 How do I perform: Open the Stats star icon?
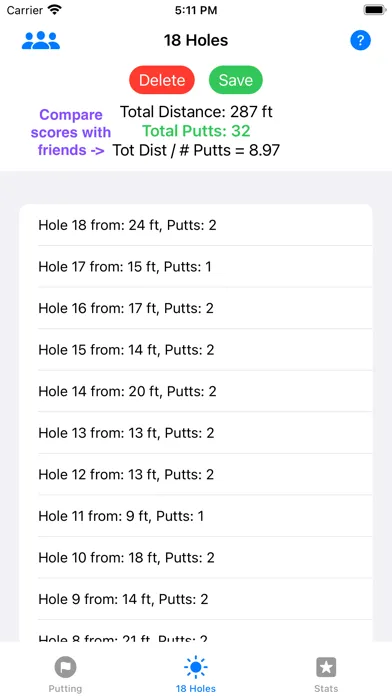coord(326,667)
